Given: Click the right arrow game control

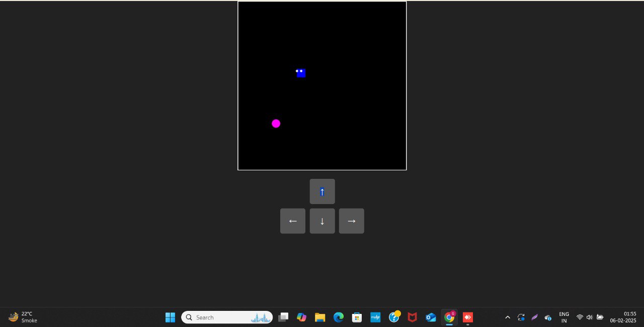Looking at the screenshot, I should coord(352,221).
